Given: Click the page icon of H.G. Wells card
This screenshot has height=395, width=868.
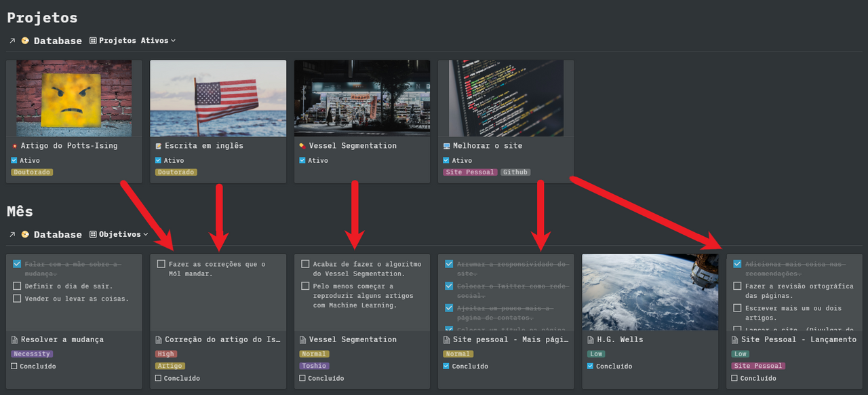Looking at the screenshot, I should pyautogui.click(x=591, y=339).
